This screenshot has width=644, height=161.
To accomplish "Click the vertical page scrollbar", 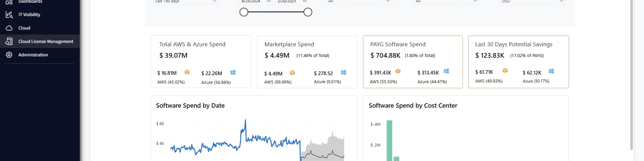I will tap(631, 74).
